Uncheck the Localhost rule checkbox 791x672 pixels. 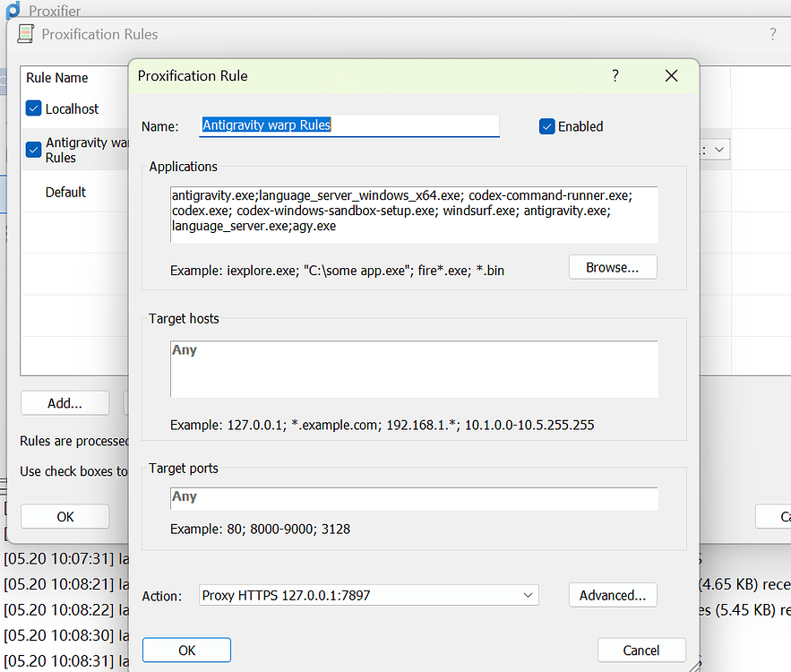pos(33,108)
